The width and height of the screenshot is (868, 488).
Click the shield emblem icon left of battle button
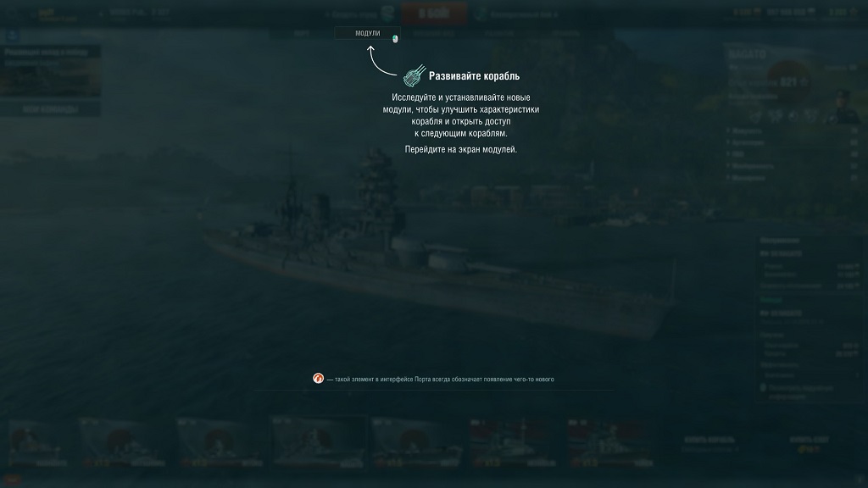387,14
